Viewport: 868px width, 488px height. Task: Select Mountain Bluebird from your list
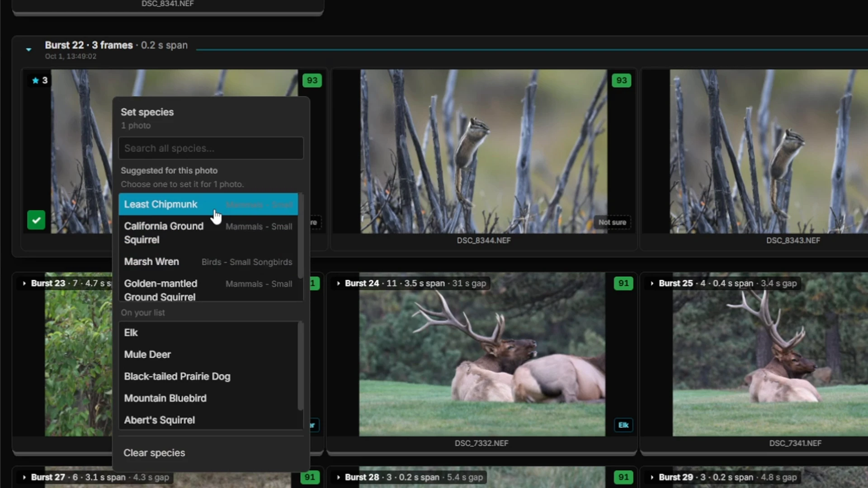pyautogui.click(x=208, y=398)
